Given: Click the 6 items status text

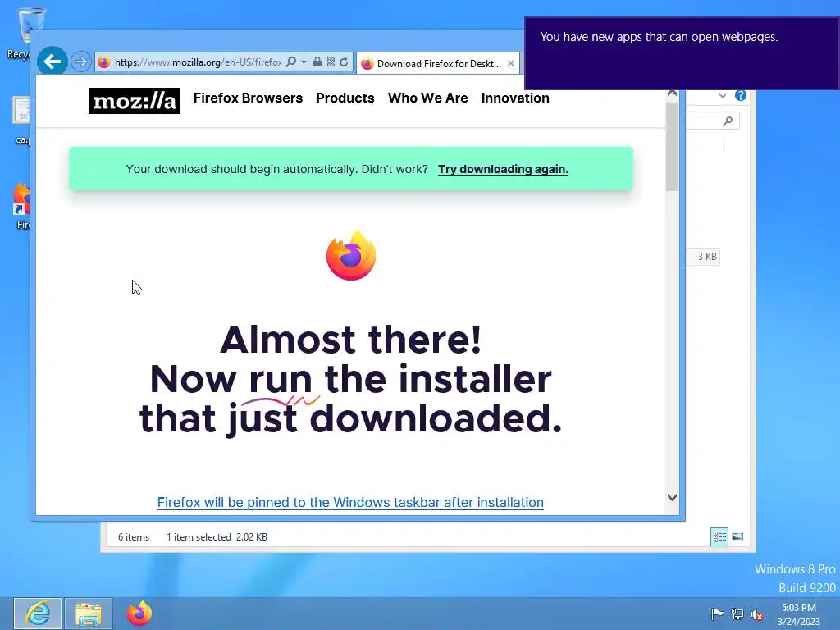Looking at the screenshot, I should [x=134, y=537].
